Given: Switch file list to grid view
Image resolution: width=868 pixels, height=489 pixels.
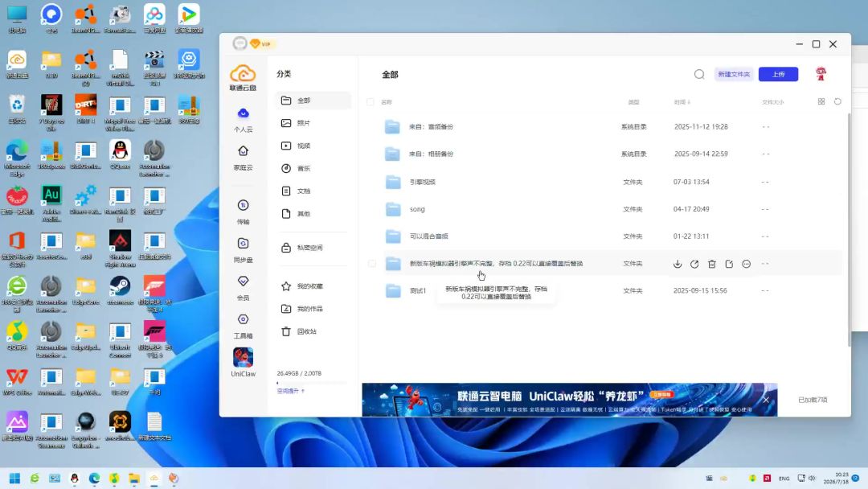Looking at the screenshot, I should coord(821,101).
